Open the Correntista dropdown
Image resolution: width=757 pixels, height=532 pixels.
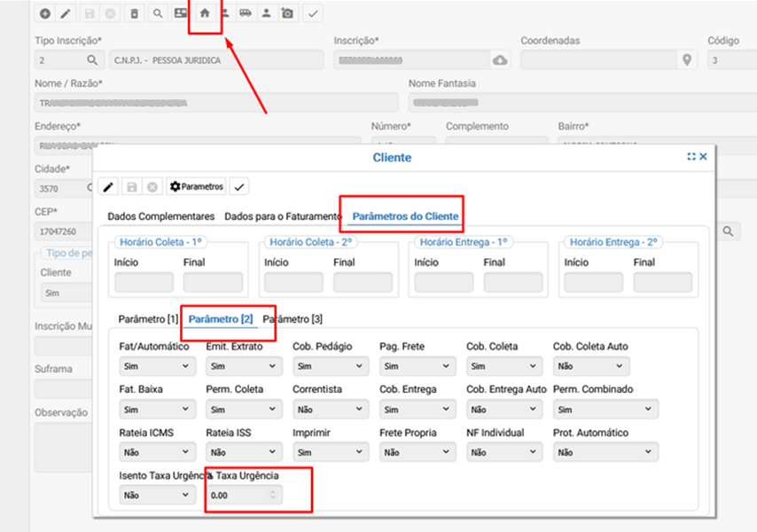pos(329,410)
